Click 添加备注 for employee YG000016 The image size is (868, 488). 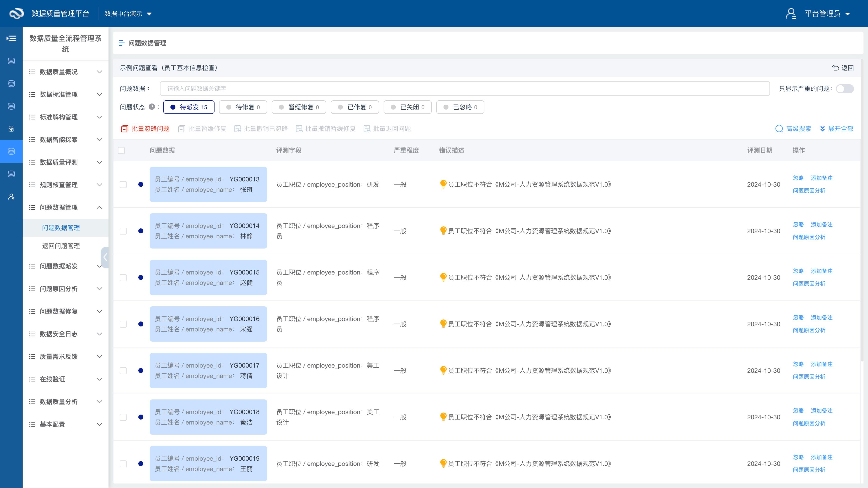coord(821,318)
